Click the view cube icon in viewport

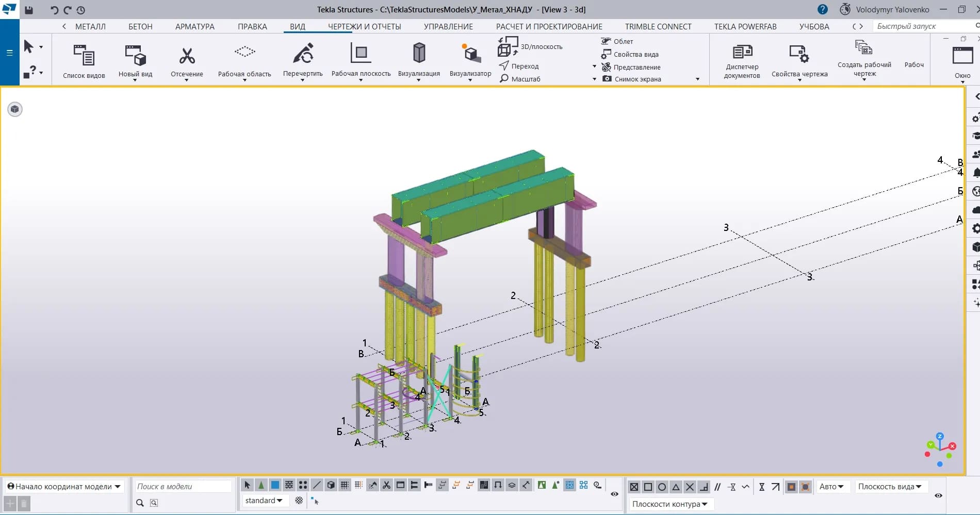coord(15,109)
